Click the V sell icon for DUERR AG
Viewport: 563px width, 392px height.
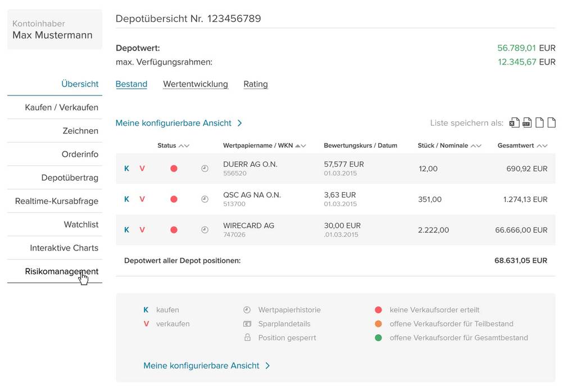[x=142, y=168]
